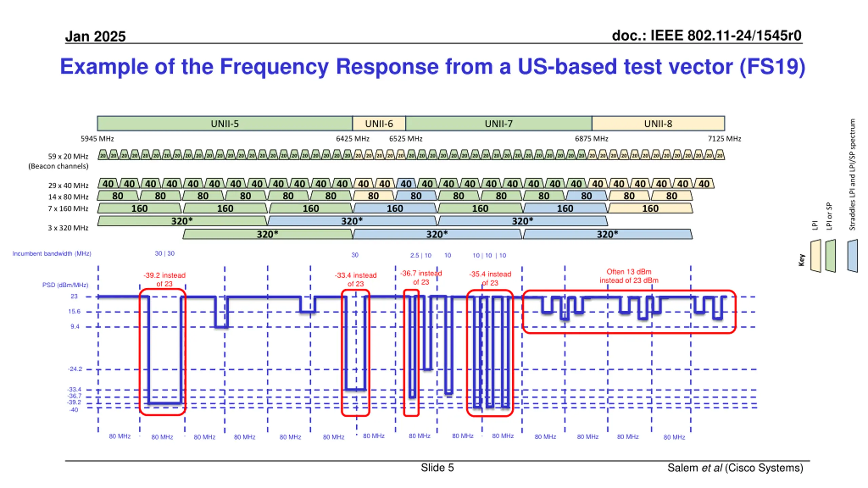
Task: Click the blue straddles-spectrum key swatch
Action: [852, 256]
